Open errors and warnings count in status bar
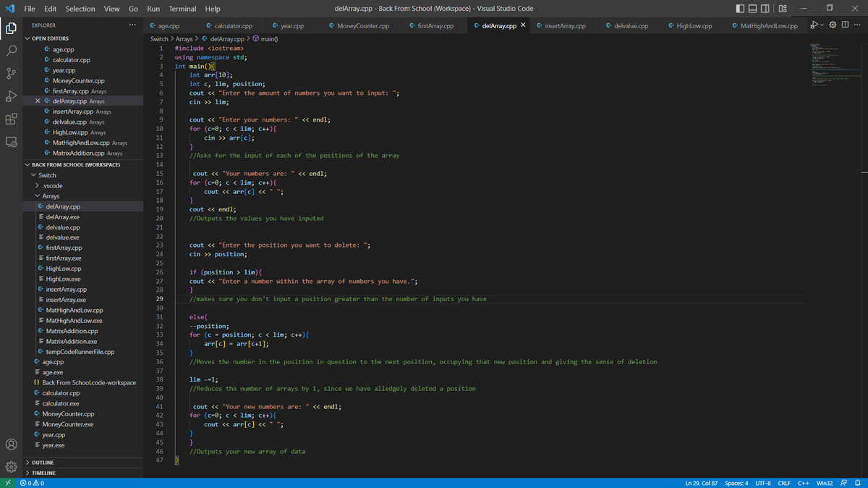The image size is (868, 488). [33, 483]
